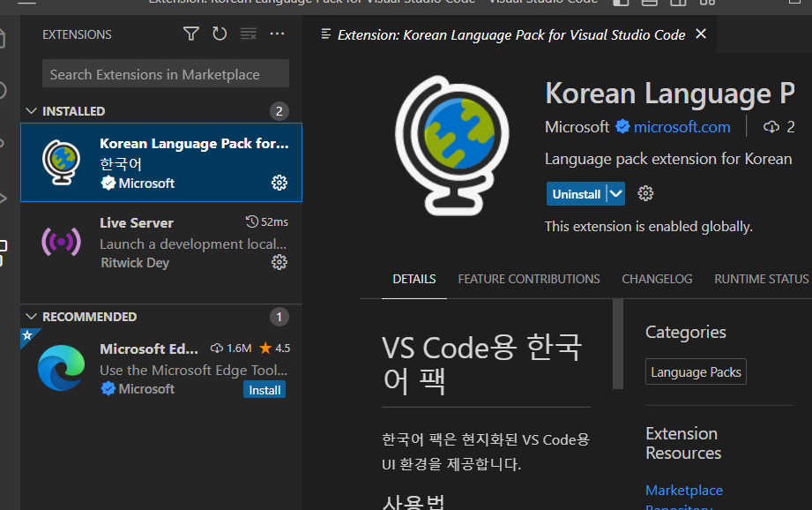Viewport: 812px width, 510px height.
Task: Click the 'VS Code용 한국어 팩' heading
Action: 482,364
